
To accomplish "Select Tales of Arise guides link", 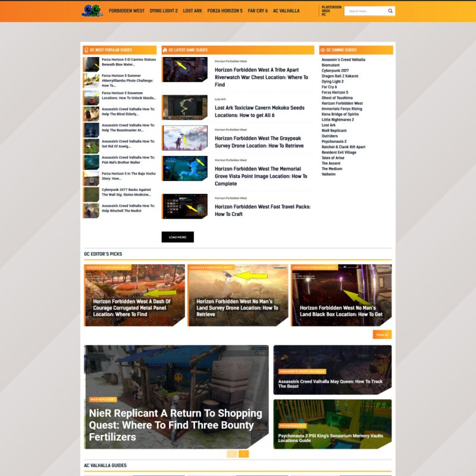I will tap(333, 158).
